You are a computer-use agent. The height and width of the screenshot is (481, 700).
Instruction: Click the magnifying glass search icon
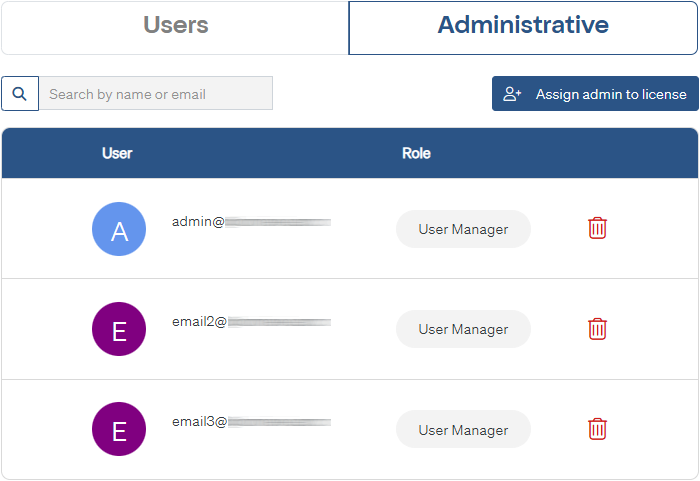[x=20, y=94]
